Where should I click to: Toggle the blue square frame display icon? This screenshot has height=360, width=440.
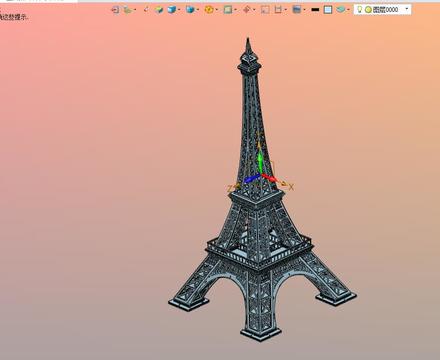pyautogui.click(x=328, y=10)
